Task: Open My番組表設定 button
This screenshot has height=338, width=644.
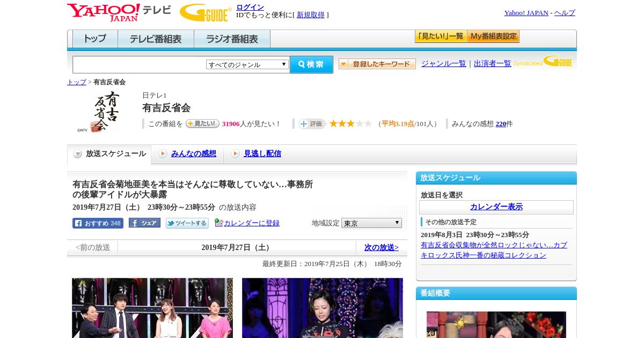Action: coord(493,36)
